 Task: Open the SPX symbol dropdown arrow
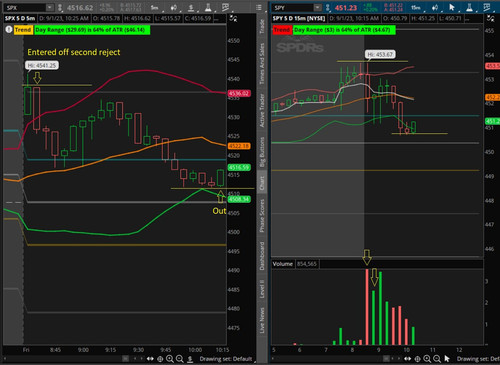click(50, 7)
